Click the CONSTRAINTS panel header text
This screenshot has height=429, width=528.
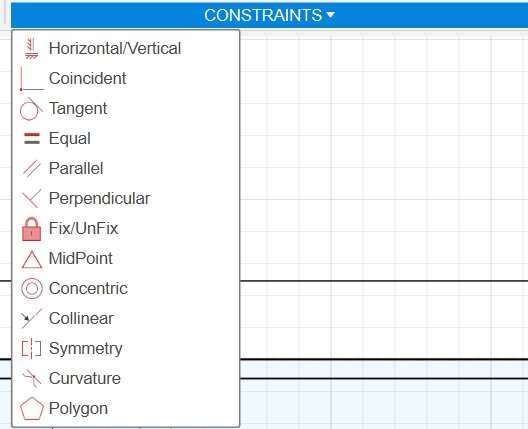coord(263,15)
